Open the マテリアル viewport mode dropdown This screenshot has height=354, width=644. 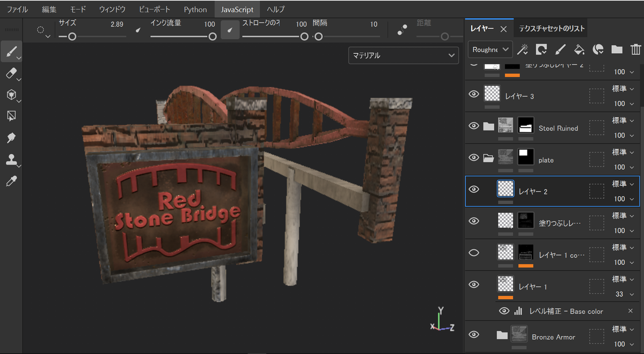(x=404, y=55)
